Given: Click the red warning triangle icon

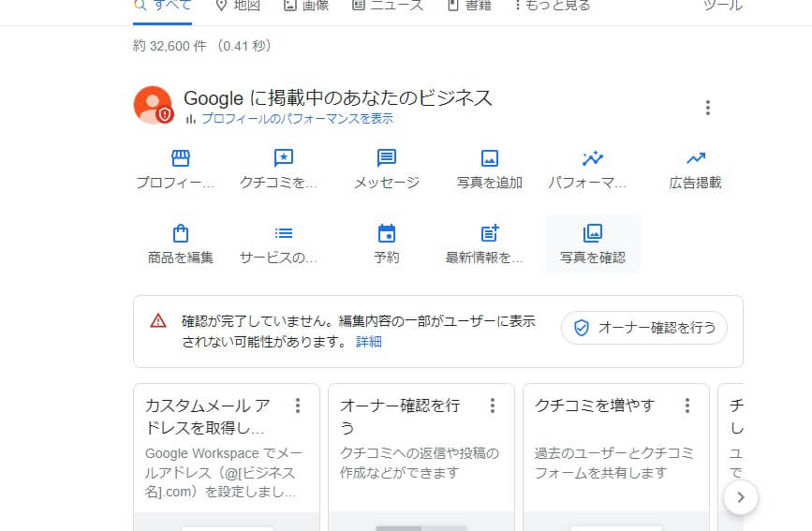Looking at the screenshot, I should 158,320.
